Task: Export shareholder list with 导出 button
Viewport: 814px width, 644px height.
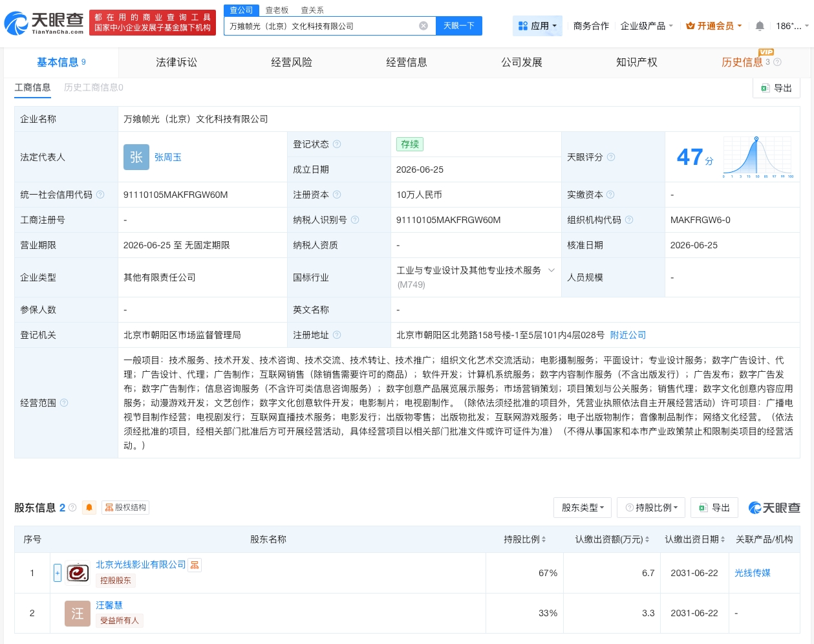Action: coord(714,508)
